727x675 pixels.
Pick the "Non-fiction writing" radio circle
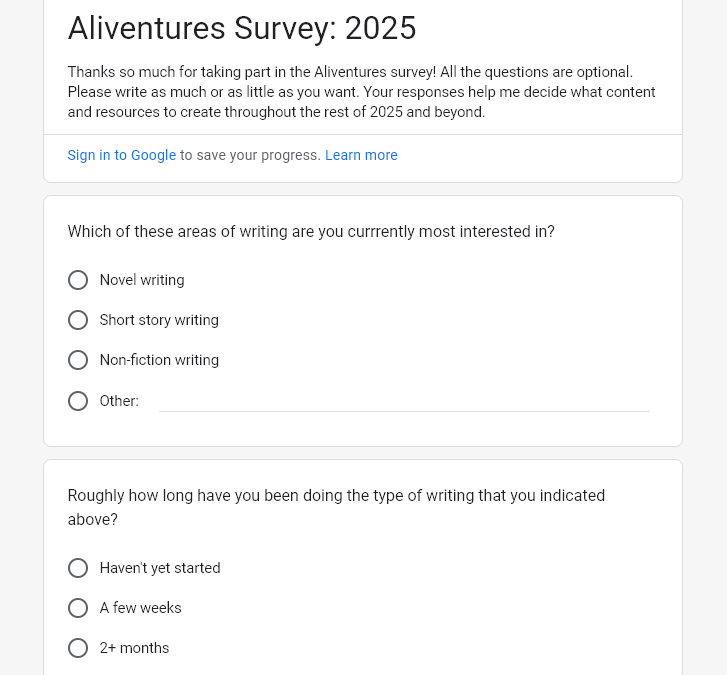tap(78, 361)
